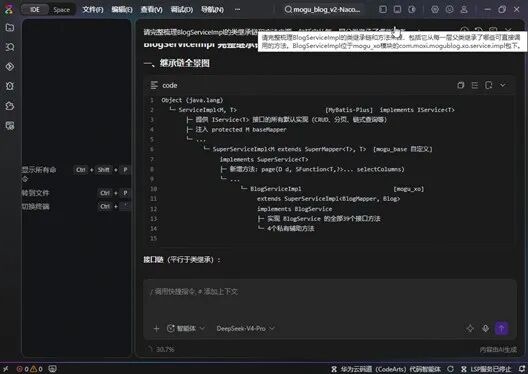
Task: Open the debug bug icon in sidebar
Action: click(x=10, y=86)
